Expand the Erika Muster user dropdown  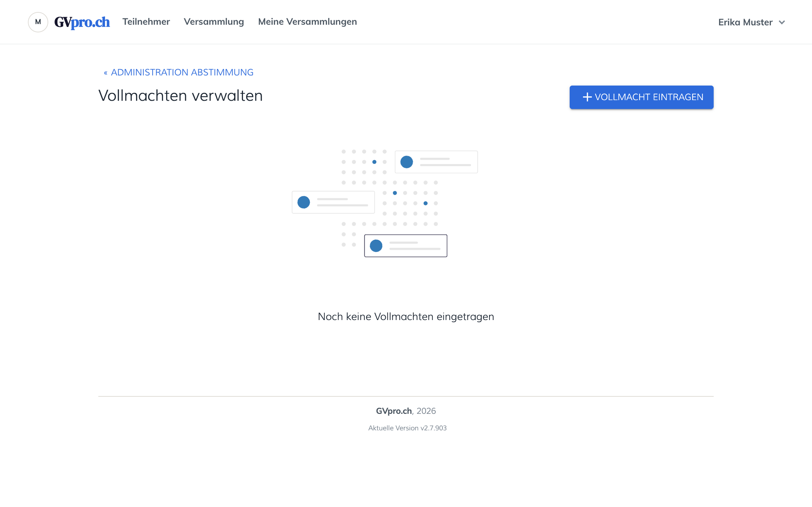tap(752, 22)
